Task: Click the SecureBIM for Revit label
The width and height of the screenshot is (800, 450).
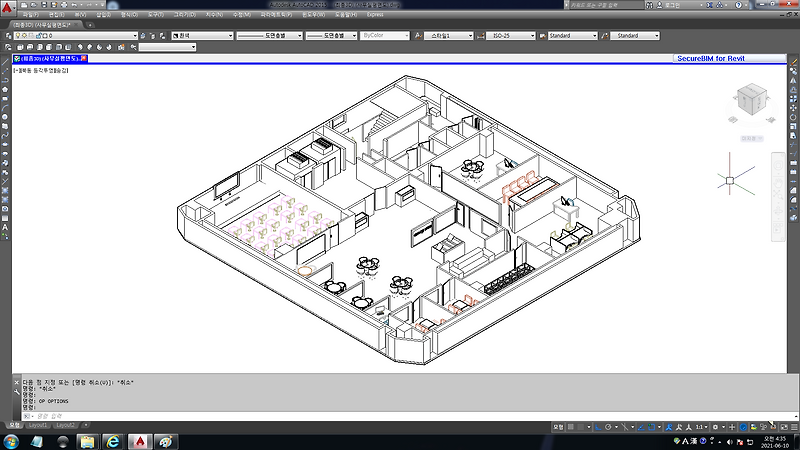Action: tap(711, 59)
